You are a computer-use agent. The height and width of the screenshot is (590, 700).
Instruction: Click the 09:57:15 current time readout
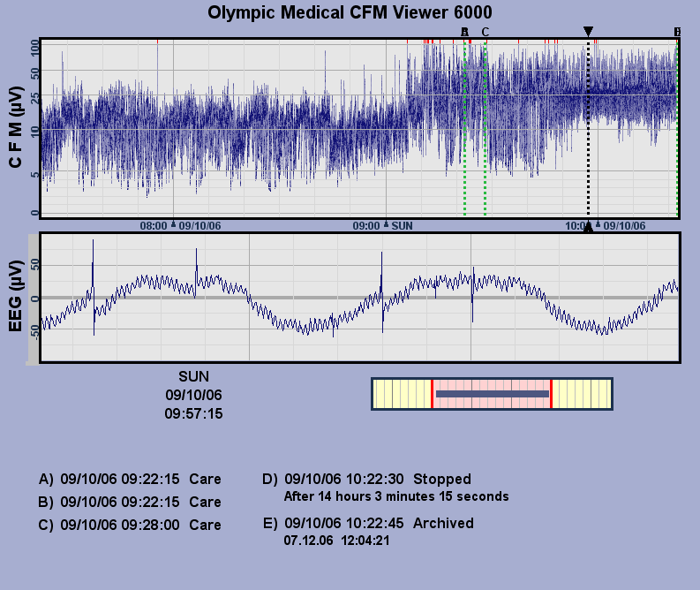193,413
